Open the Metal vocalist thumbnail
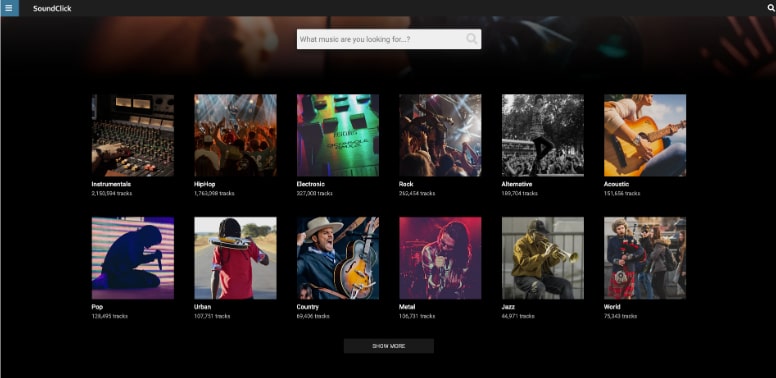 tap(440, 258)
